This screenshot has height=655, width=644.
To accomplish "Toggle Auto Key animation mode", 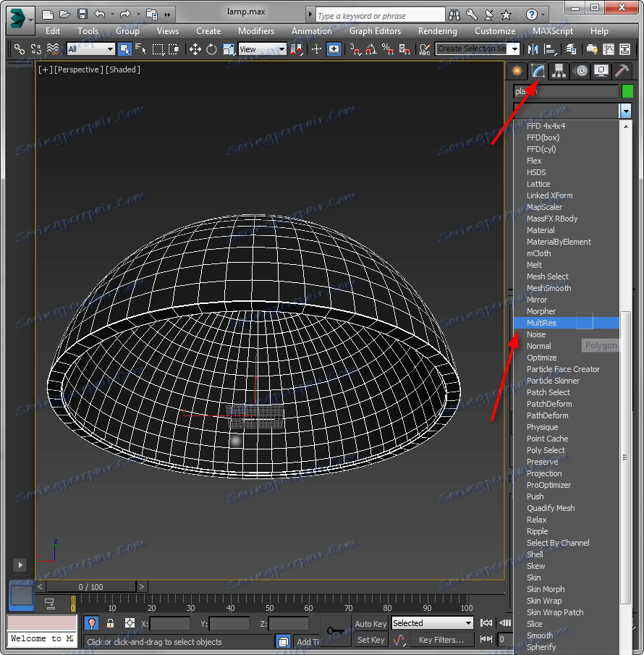I will [370, 623].
